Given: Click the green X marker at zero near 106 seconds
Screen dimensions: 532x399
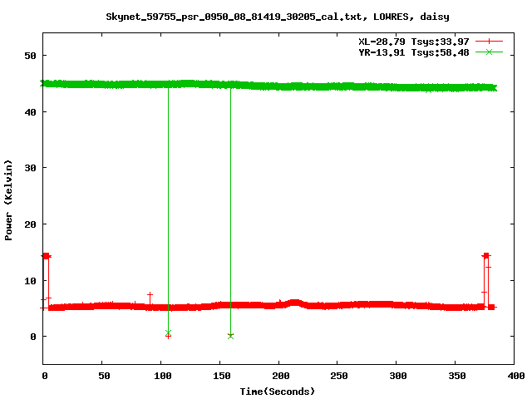Looking at the screenshot, I should click(x=168, y=332).
